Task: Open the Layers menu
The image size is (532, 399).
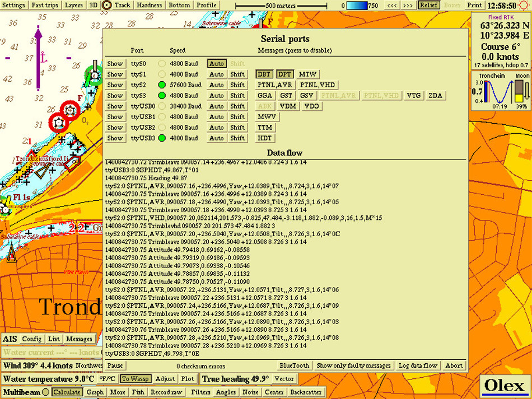Action: tap(73, 5)
